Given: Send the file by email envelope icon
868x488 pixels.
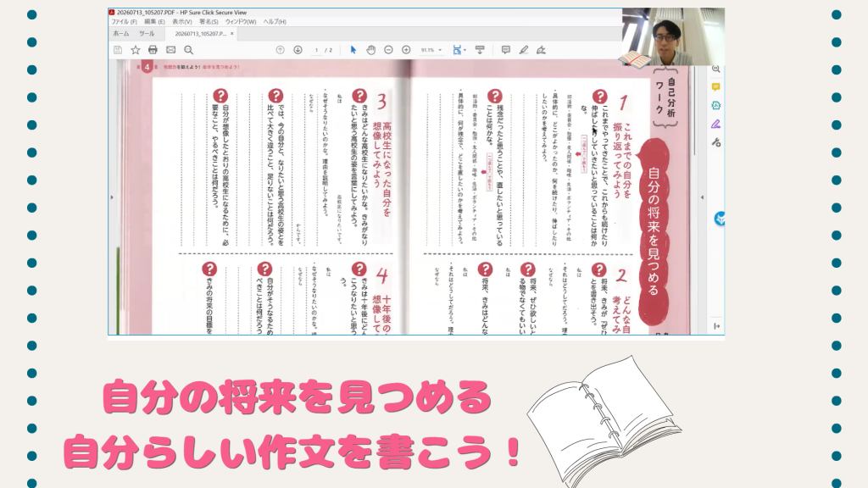Looking at the screenshot, I should coord(170,50).
